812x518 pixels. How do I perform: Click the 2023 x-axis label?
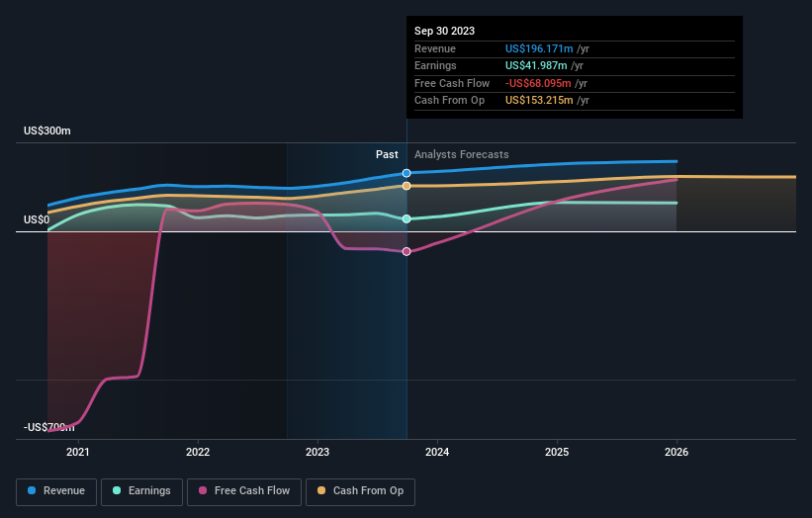tap(317, 452)
